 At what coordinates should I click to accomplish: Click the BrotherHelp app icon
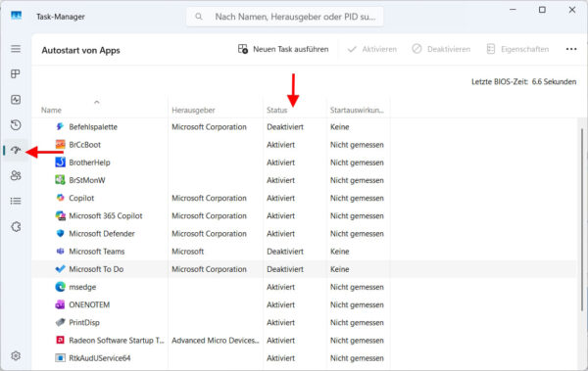60,162
